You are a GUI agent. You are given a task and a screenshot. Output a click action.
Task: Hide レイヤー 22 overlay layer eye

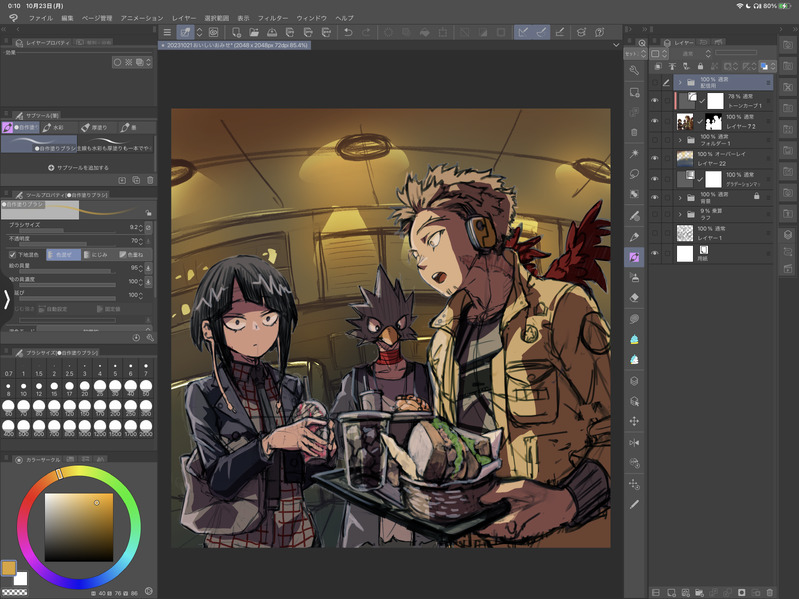655,158
